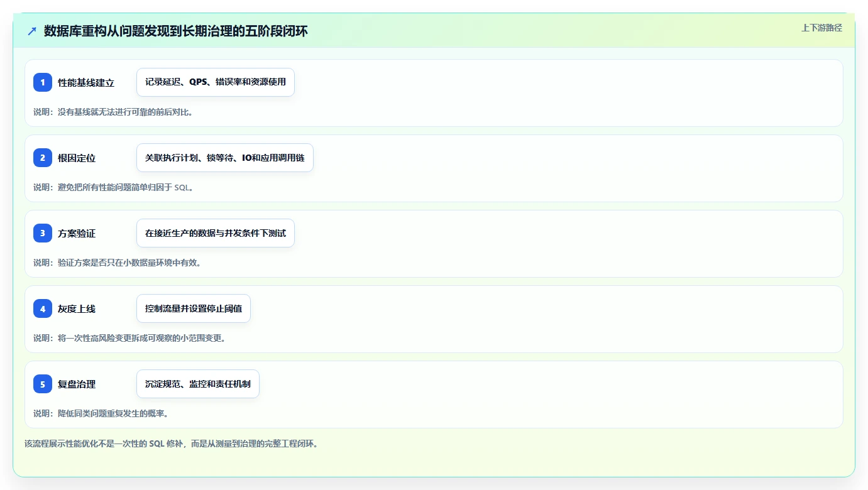This screenshot has width=868, height=490.
Task: Click the step name 方案验证
Action: 77,234
